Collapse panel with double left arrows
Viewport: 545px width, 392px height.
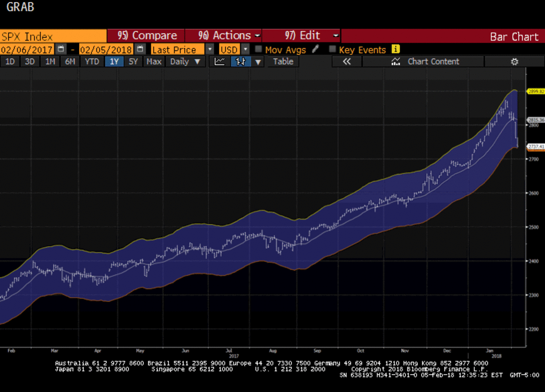[x=347, y=62]
